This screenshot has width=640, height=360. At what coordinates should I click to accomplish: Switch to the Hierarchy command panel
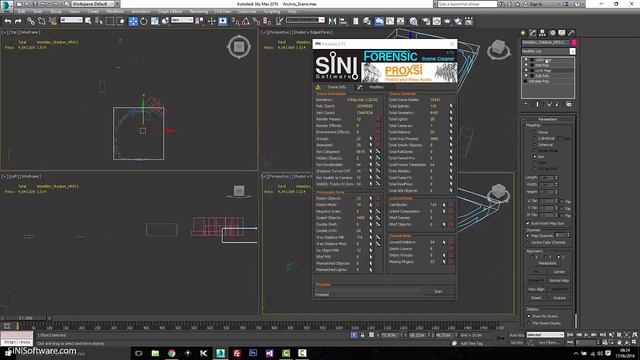[542, 33]
